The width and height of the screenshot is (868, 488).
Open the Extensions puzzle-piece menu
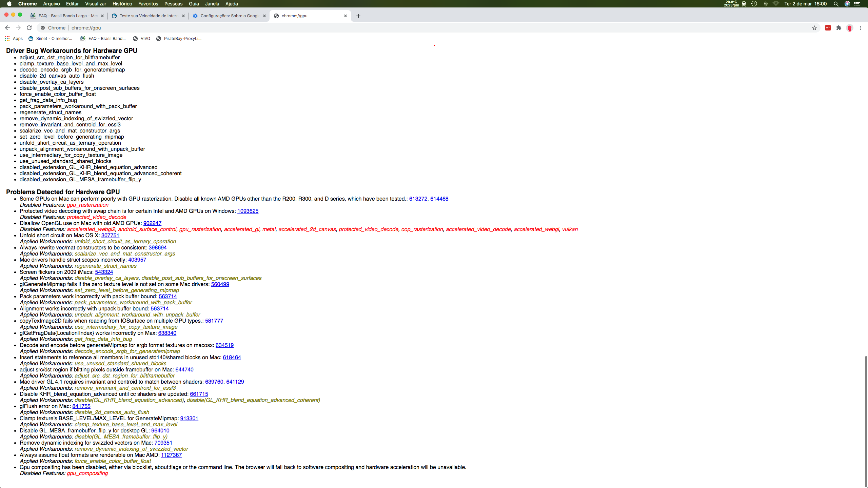point(839,28)
